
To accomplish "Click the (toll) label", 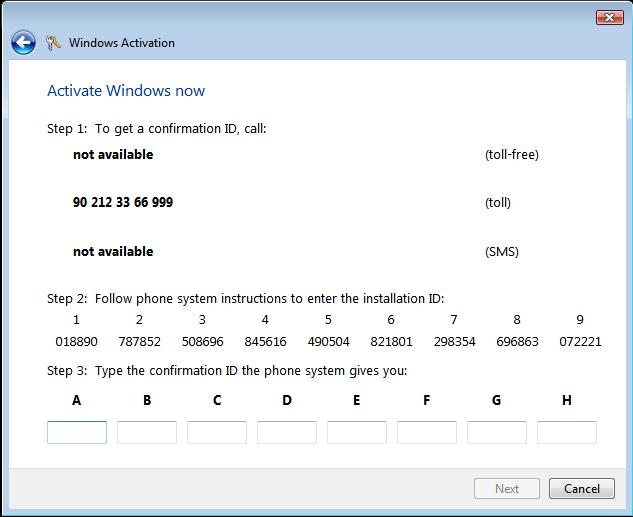I will (498, 203).
